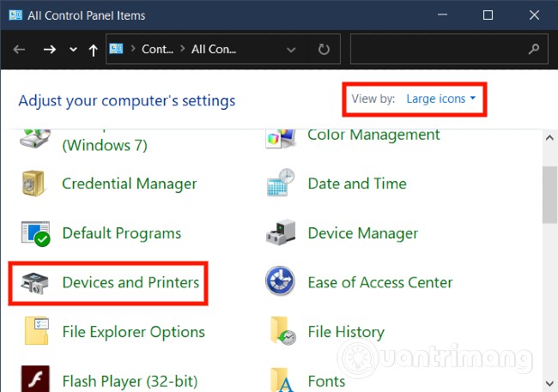Open Flash Player (32-bit) link
Viewport: 558px width, 392px height.
click(130, 382)
